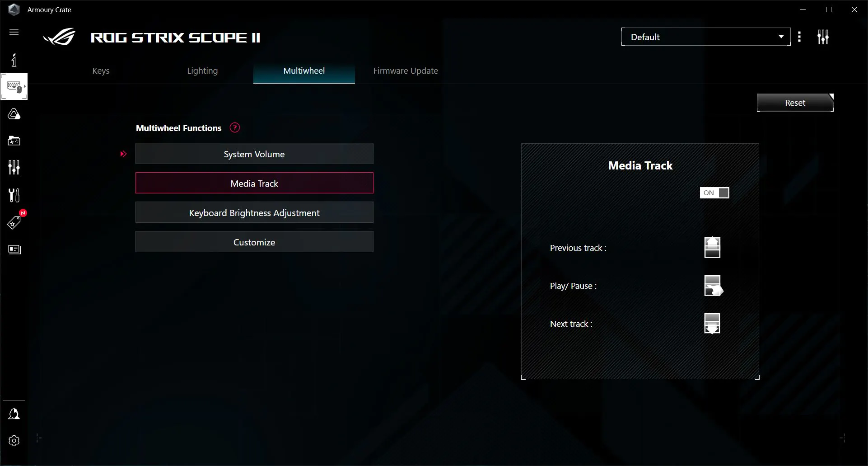Click the Play/ Pause label

click(x=573, y=286)
